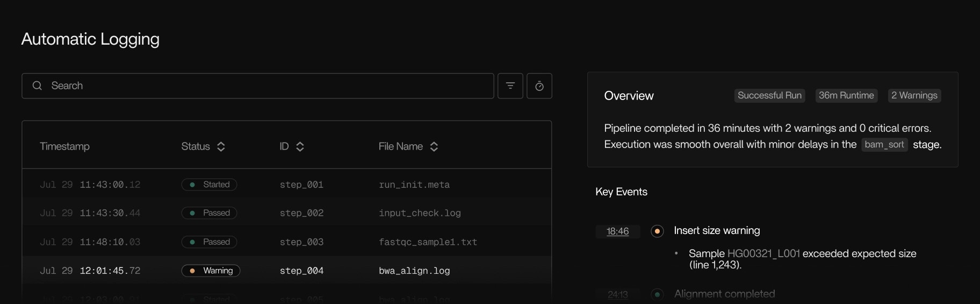Click the 2 Warnings tag
The width and height of the screenshot is (980, 304).
(x=914, y=95)
